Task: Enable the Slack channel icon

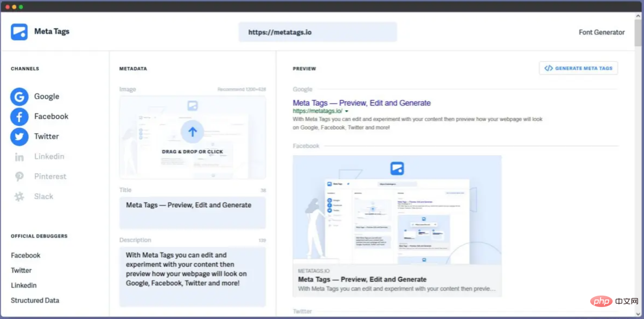Action: coord(20,196)
